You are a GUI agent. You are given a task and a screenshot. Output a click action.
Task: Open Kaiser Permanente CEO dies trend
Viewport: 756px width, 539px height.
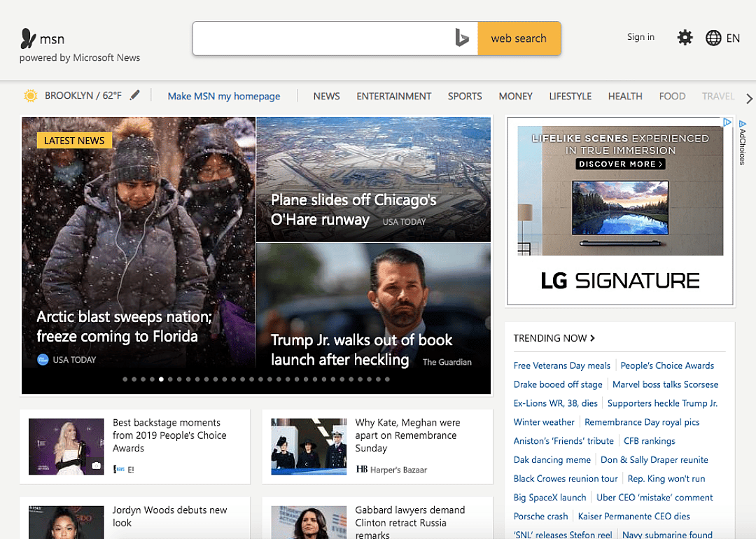634,516
